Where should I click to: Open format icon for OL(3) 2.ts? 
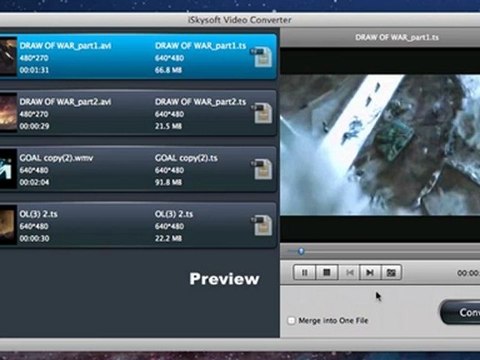click(262, 225)
